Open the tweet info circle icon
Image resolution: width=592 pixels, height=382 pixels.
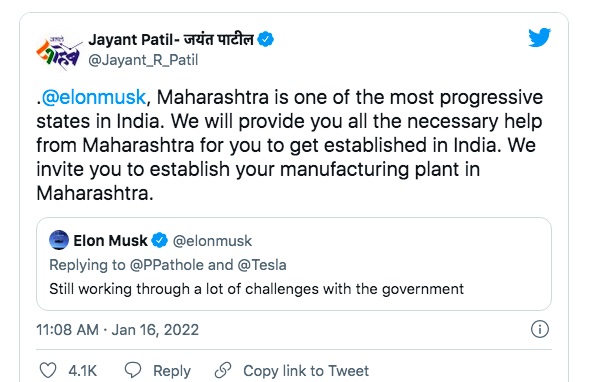click(540, 329)
